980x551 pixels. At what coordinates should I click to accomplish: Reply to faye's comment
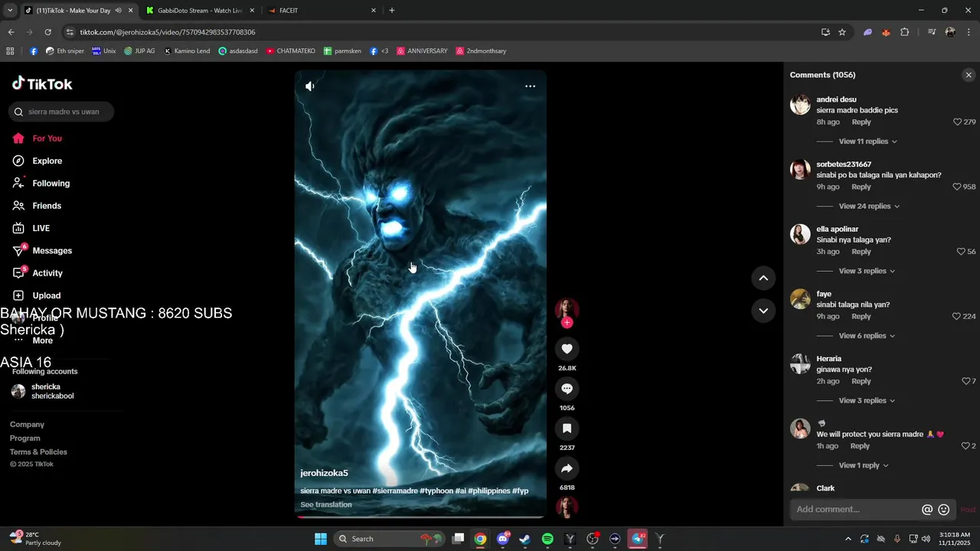(861, 317)
